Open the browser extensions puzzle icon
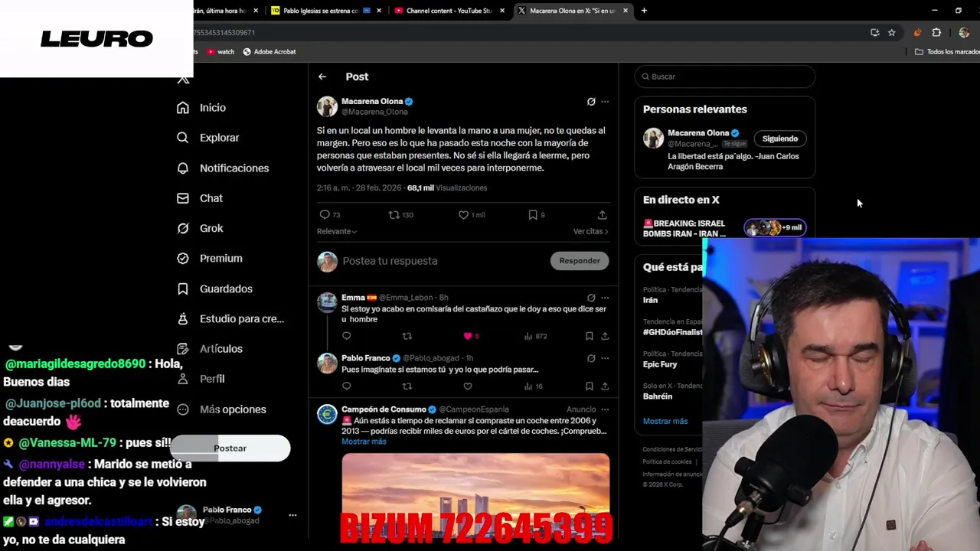This screenshot has width=980, height=551. click(936, 33)
